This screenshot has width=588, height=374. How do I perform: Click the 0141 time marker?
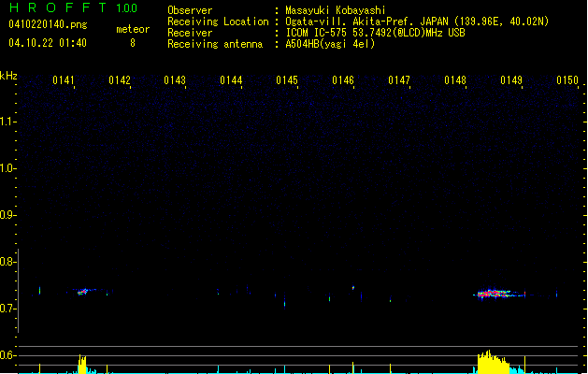(64, 80)
